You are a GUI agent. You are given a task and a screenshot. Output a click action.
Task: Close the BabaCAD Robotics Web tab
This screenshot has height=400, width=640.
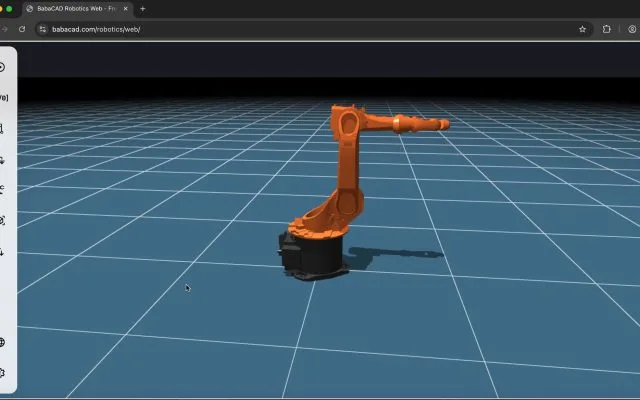125,9
